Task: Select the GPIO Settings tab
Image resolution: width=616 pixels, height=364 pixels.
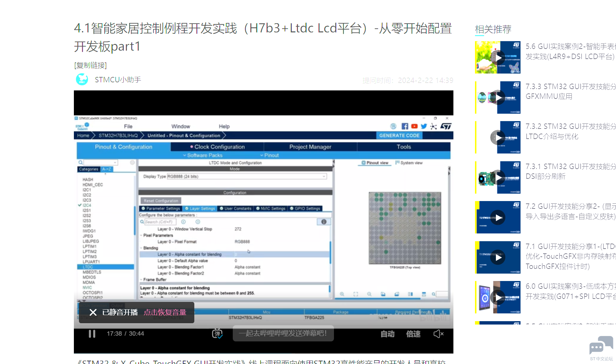Action: pos(305,208)
